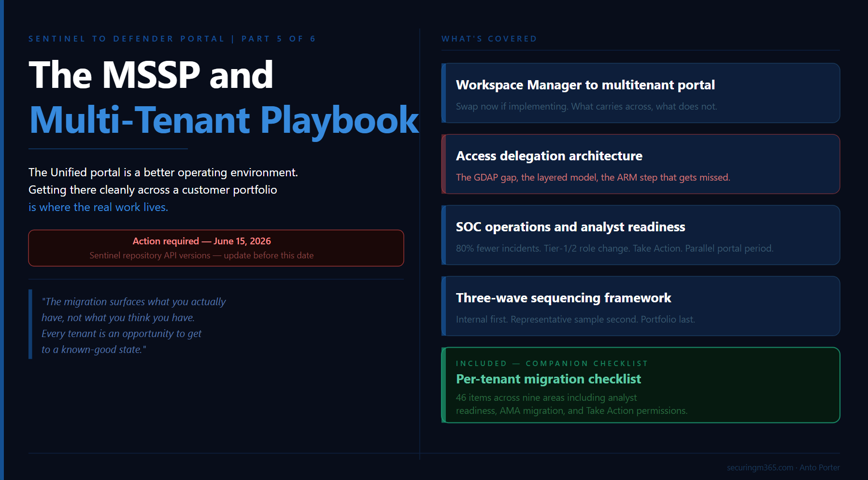This screenshot has width=868, height=480.
Task: Select the 'The MSSP and' headline
Action: 151,75
